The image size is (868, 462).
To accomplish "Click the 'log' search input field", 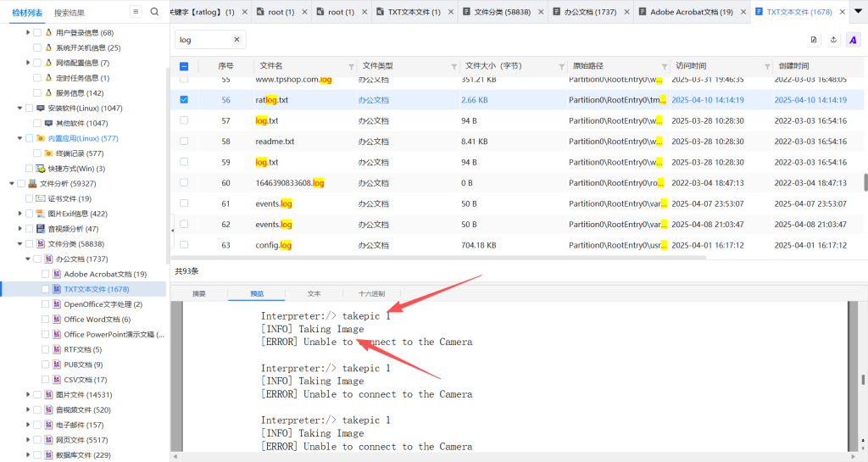I will point(203,40).
